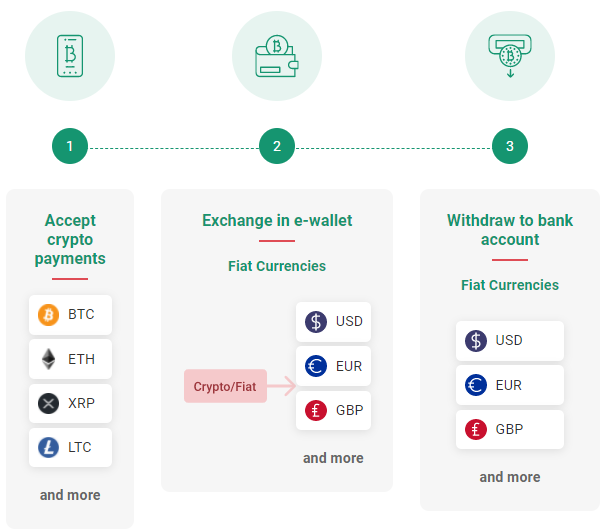Click the dollar icon in Exchange column
The image size is (605, 531).
316,322
